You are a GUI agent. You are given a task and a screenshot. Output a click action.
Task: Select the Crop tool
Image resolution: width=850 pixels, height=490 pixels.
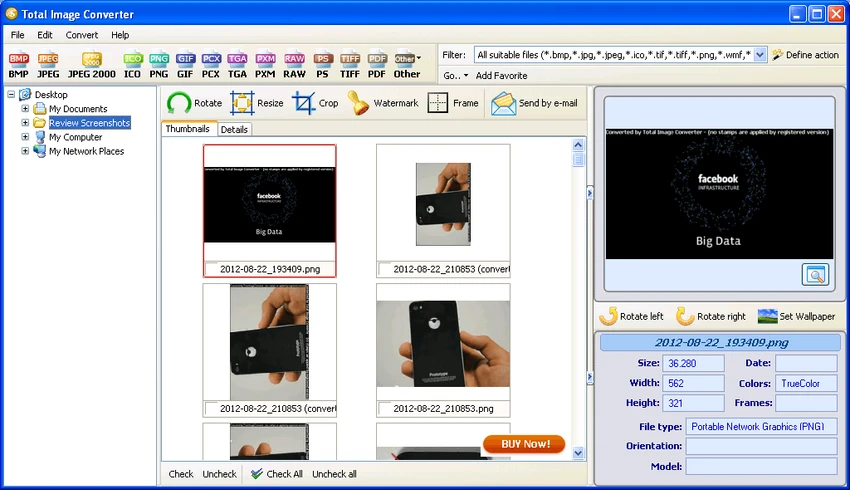point(315,103)
